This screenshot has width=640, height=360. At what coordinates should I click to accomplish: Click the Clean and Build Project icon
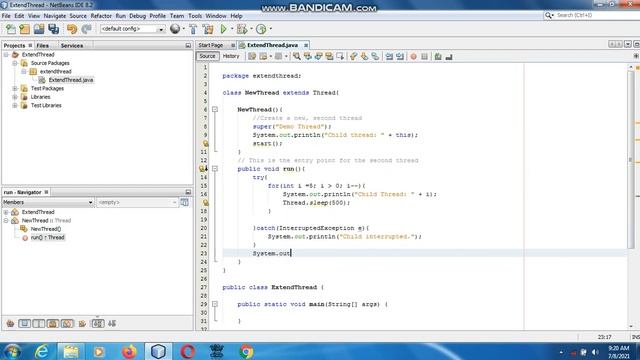coord(208,29)
